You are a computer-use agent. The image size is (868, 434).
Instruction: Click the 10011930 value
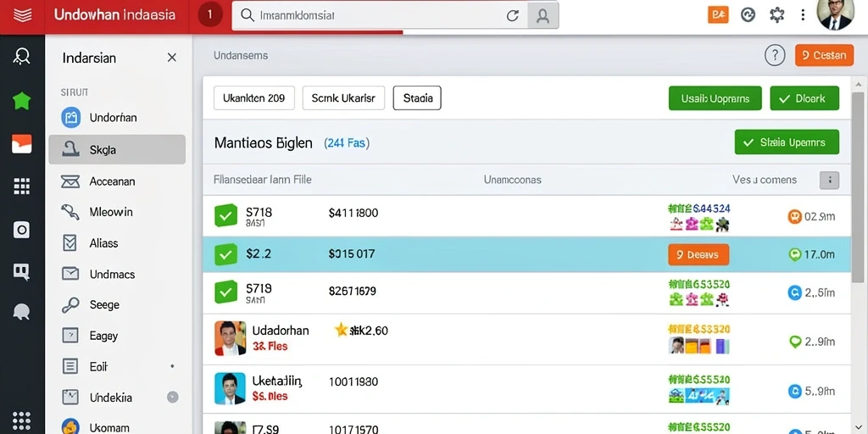(x=353, y=381)
